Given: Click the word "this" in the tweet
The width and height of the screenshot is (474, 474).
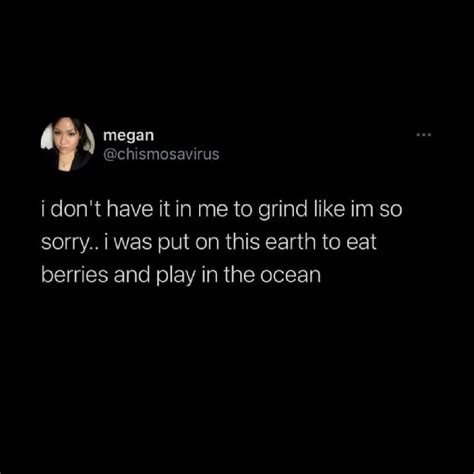Looking at the screenshot, I should (243, 242).
